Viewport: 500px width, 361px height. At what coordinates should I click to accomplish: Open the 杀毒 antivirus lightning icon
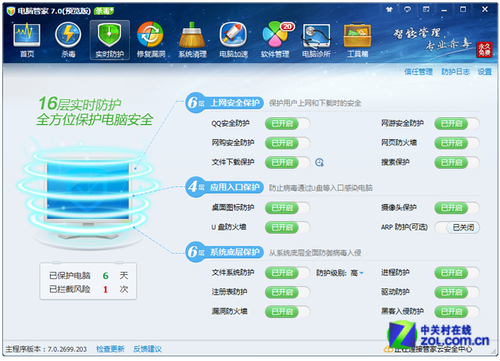[x=68, y=40]
